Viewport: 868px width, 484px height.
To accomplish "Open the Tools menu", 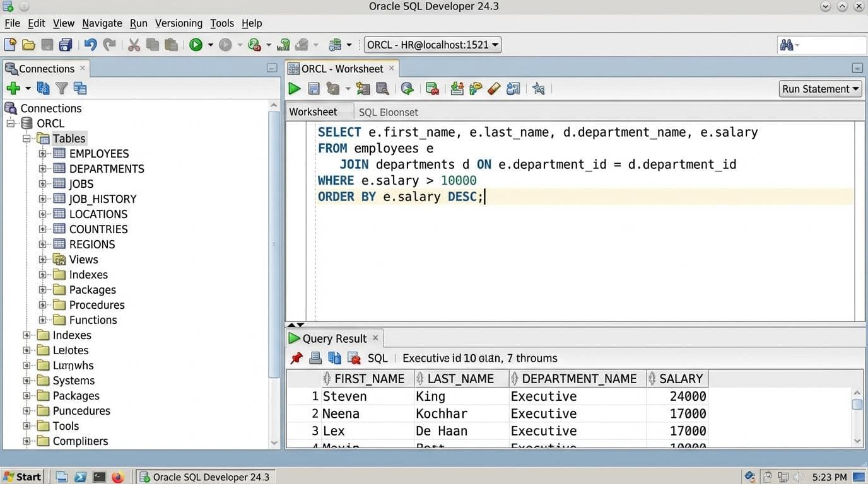I will point(221,23).
